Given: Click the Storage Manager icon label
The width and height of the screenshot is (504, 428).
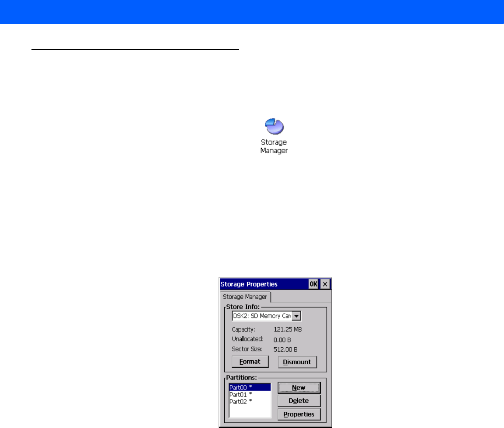Looking at the screenshot, I should 274,146.
